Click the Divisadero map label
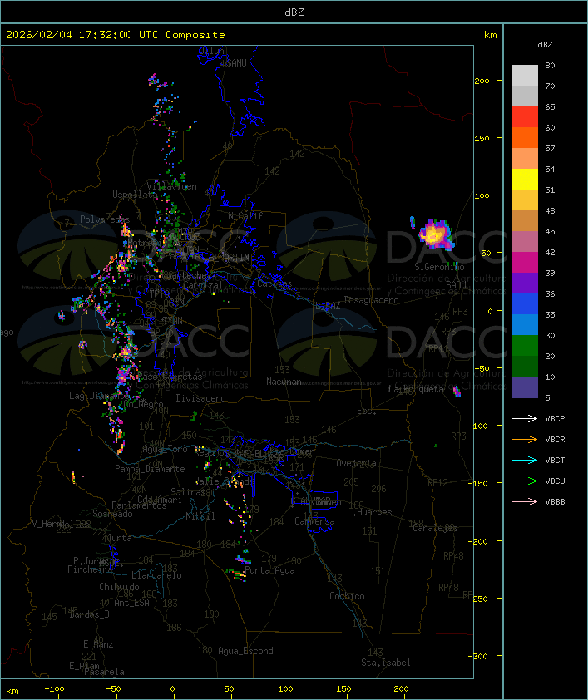This screenshot has width=588, height=700. pyautogui.click(x=201, y=397)
